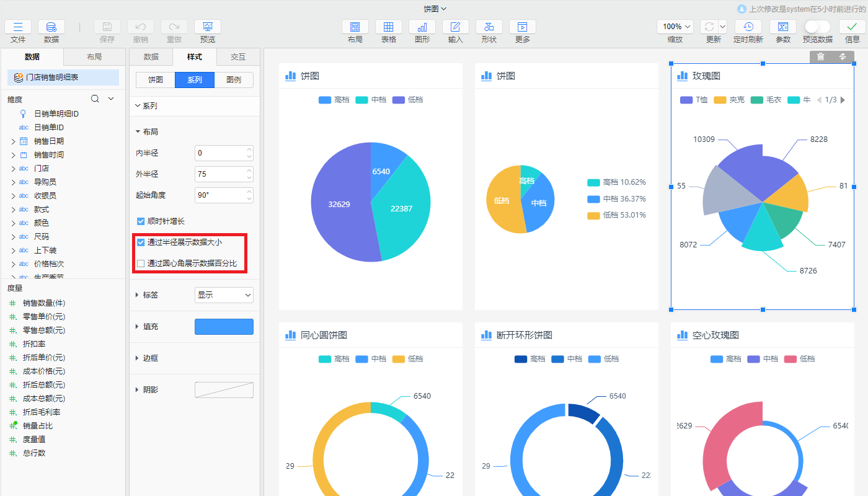
Task: Expand the 边框 section
Action: pyautogui.click(x=138, y=358)
